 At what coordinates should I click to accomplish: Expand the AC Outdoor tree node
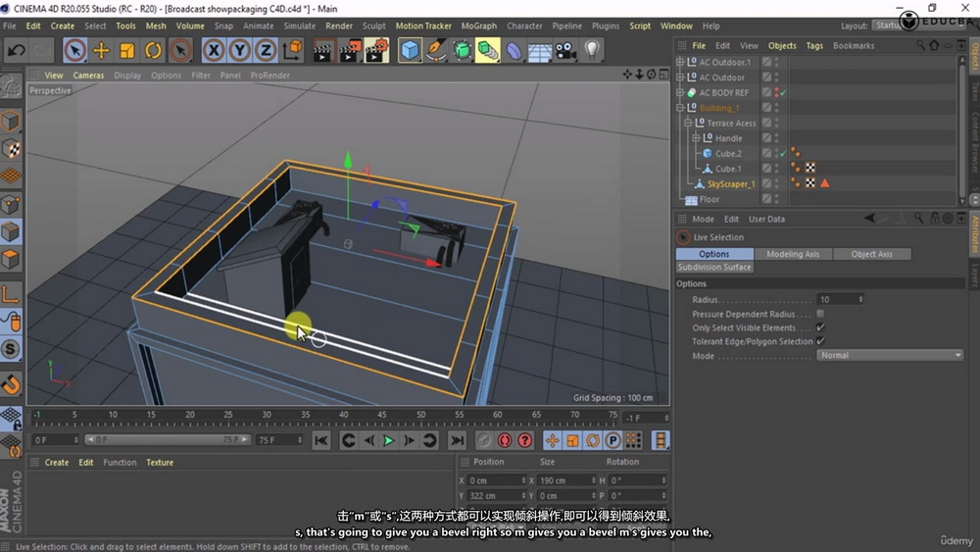(680, 76)
